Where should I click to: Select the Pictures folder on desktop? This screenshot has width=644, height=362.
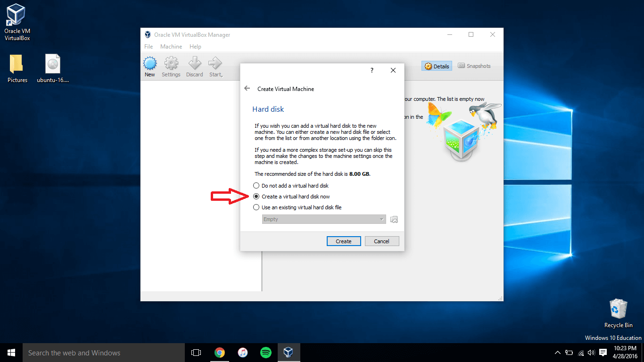tap(17, 69)
